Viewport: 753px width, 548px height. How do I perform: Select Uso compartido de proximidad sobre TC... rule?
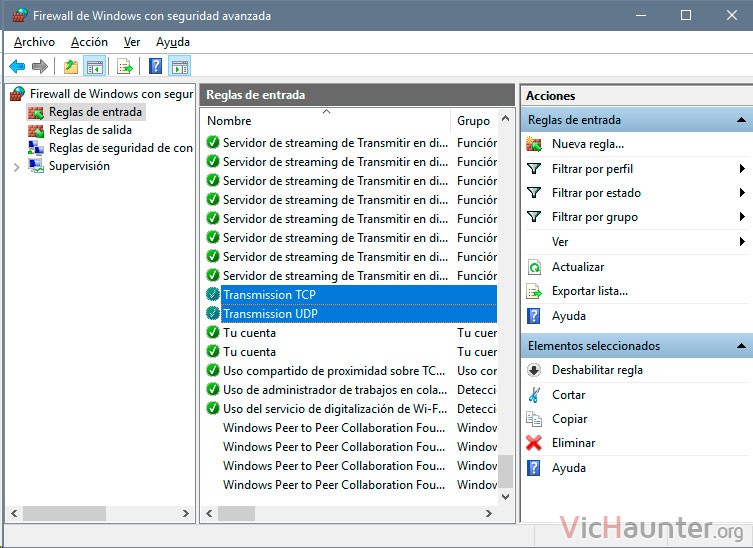click(x=334, y=371)
